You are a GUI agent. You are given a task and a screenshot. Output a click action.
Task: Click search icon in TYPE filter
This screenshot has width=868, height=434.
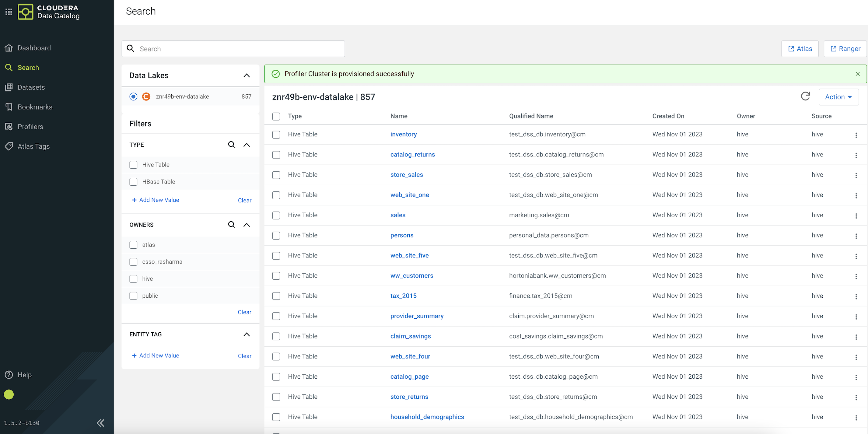(232, 145)
